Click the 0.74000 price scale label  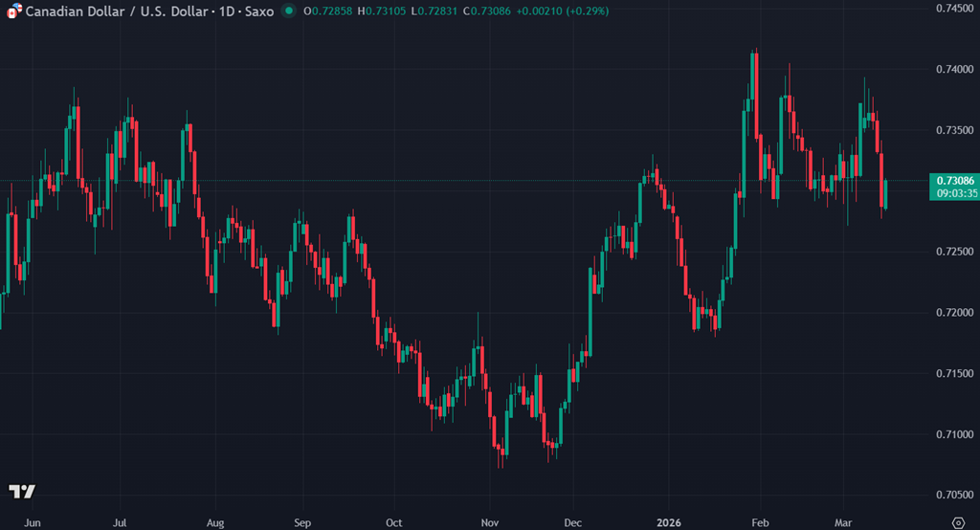pyautogui.click(x=955, y=69)
